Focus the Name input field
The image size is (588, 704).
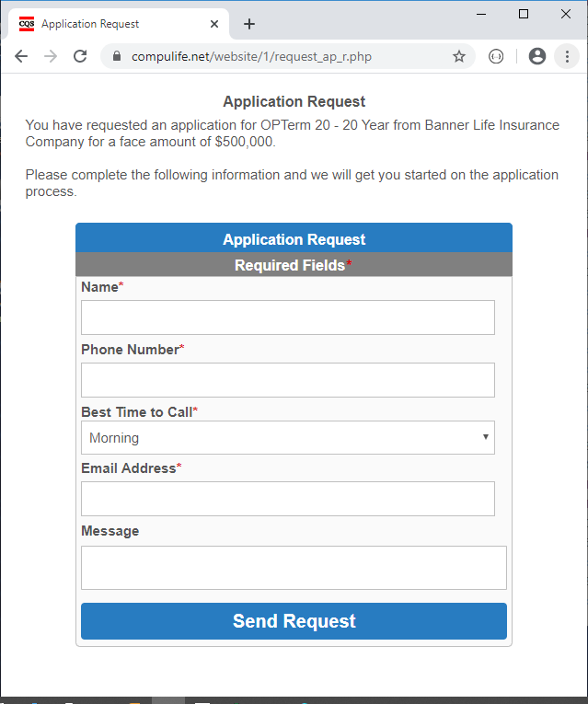coord(288,317)
